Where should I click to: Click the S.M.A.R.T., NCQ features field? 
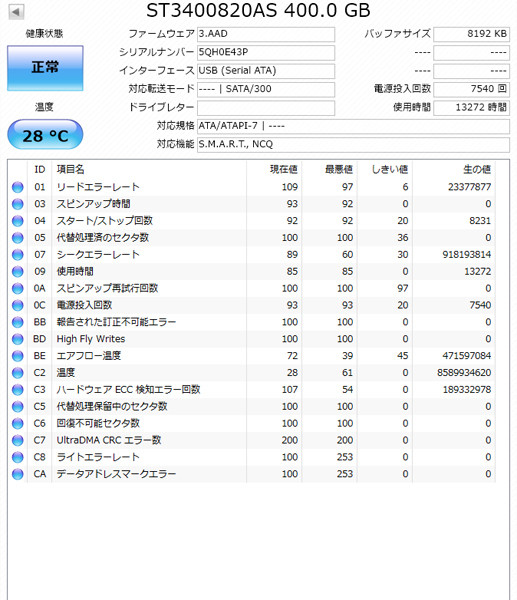[353, 144]
